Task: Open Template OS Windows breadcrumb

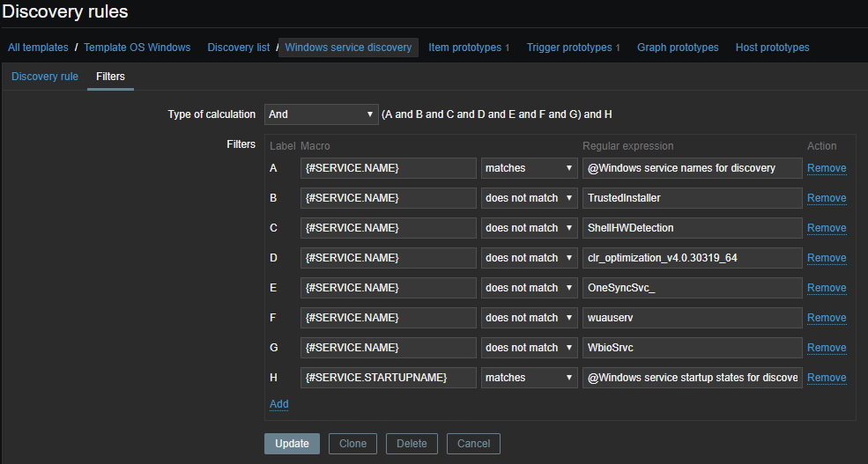Action: (x=137, y=48)
